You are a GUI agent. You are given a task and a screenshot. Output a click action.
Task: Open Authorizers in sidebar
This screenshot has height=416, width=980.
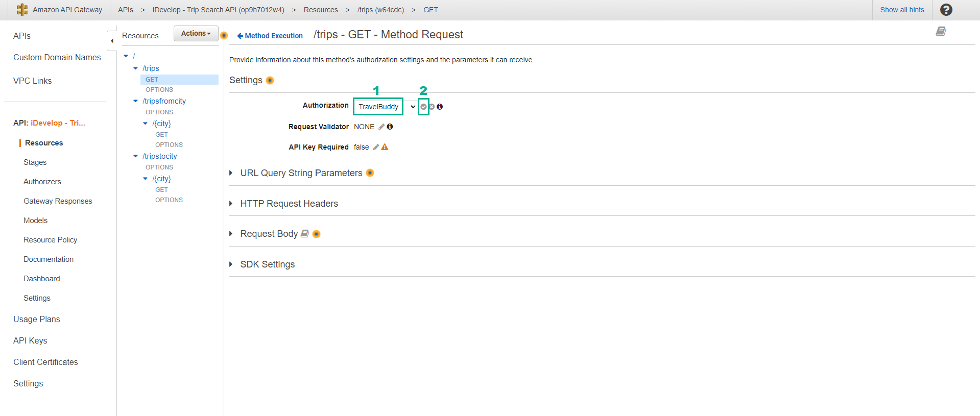click(x=42, y=182)
